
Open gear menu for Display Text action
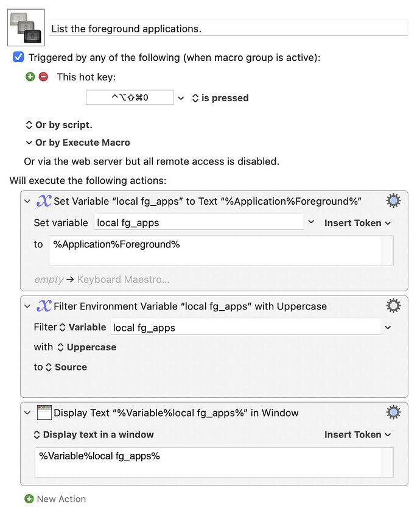[393, 412]
